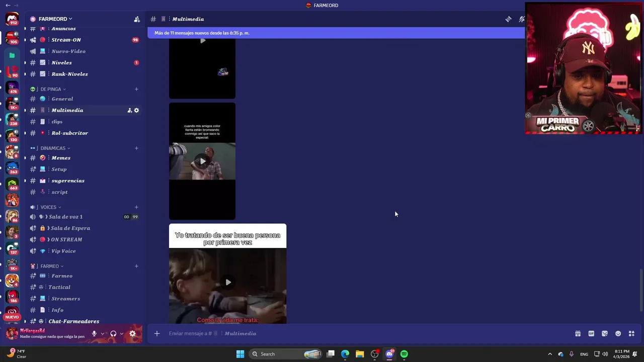Open server with 912 badge
This screenshot has height=362, width=644.
[12, 19]
